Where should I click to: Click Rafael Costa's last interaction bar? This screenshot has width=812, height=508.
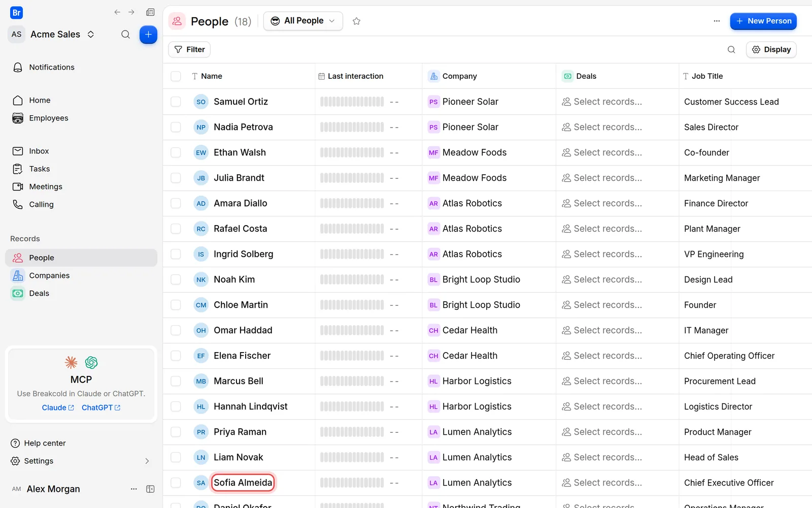352,229
